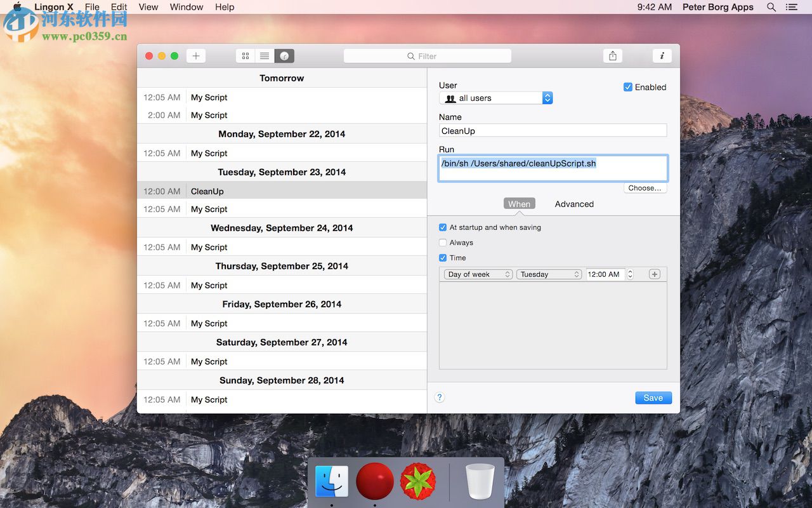The height and width of the screenshot is (508, 812).
Task: Disable At startup and when saving
Action: (x=443, y=227)
